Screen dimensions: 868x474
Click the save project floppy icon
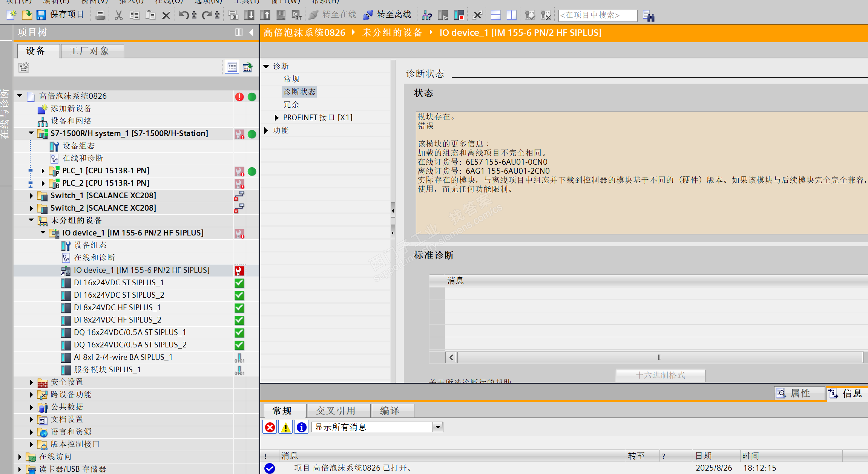[x=41, y=15]
